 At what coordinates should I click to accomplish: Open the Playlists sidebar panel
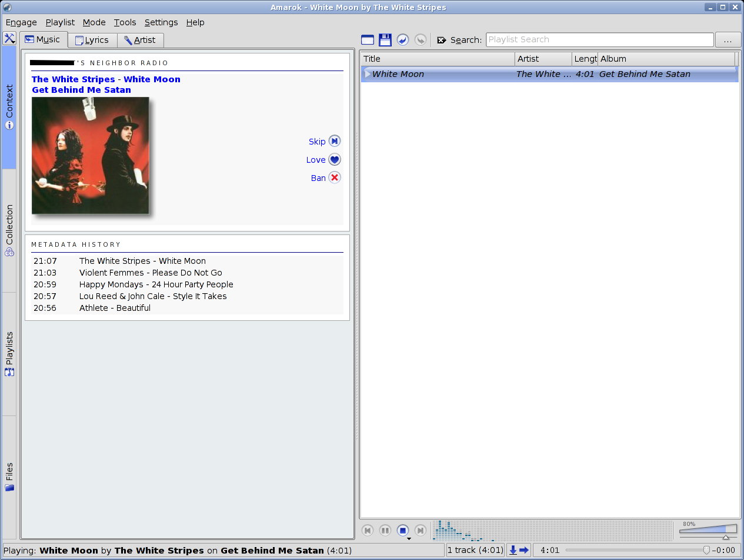(x=9, y=354)
